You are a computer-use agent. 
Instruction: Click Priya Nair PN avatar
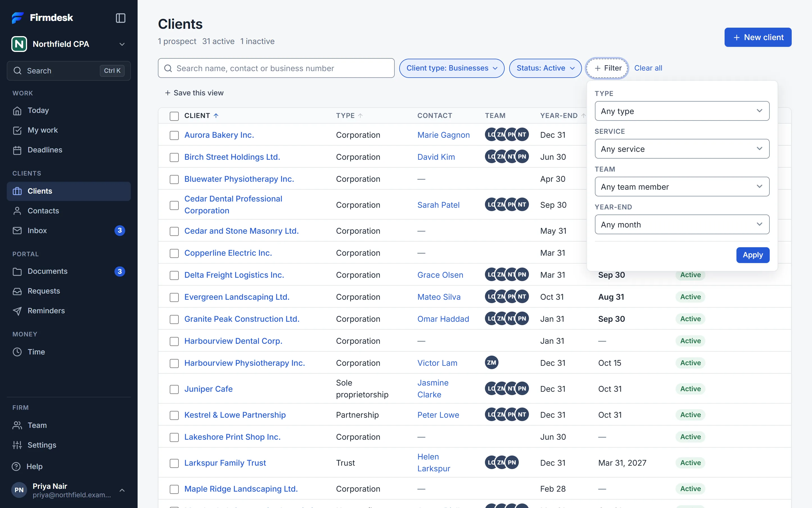[x=19, y=490]
